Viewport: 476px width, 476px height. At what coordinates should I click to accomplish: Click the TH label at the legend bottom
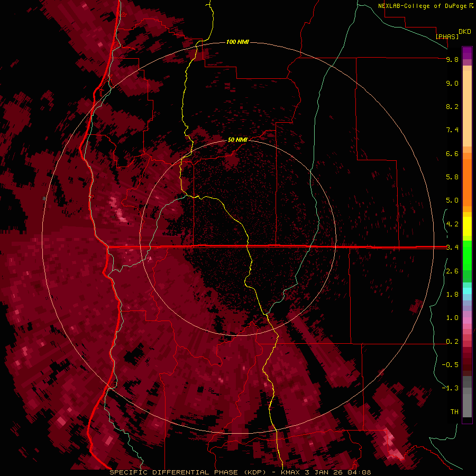pyautogui.click(x=454, y=411)
